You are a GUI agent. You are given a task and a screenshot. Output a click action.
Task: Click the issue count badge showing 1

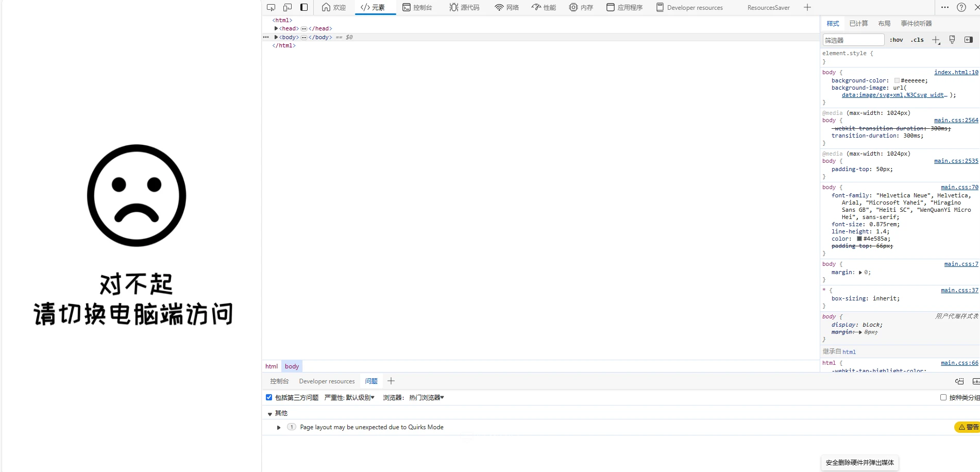[x=292, y=427]
